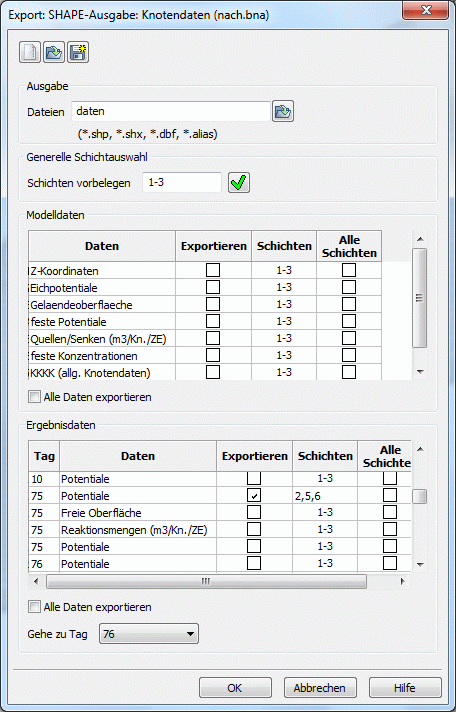
Task: Check Alle Schichten for feste Potentiale
Action: click(x=349, y=321)
